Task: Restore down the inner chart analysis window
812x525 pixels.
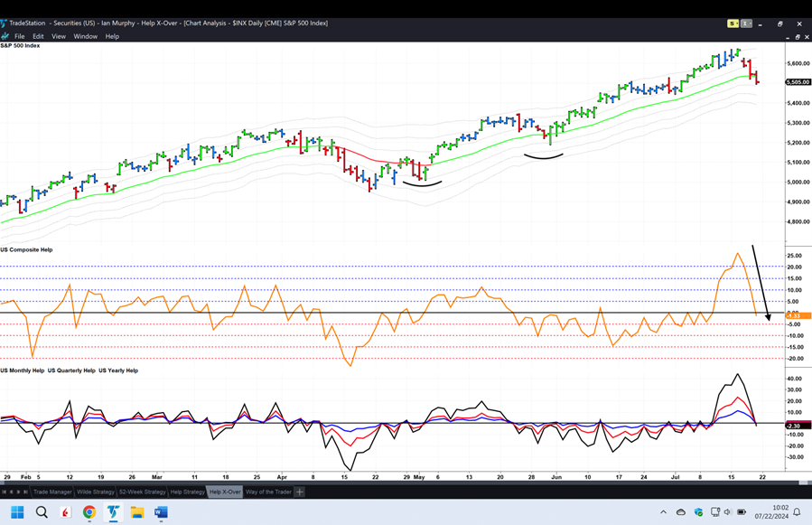Action: coord(798,37)
